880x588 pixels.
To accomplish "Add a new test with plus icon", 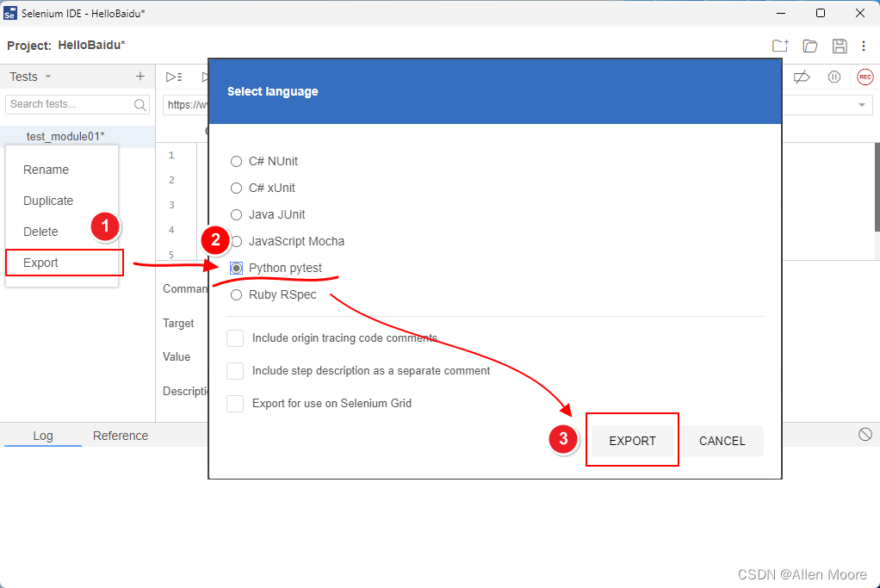I will 140,77.
